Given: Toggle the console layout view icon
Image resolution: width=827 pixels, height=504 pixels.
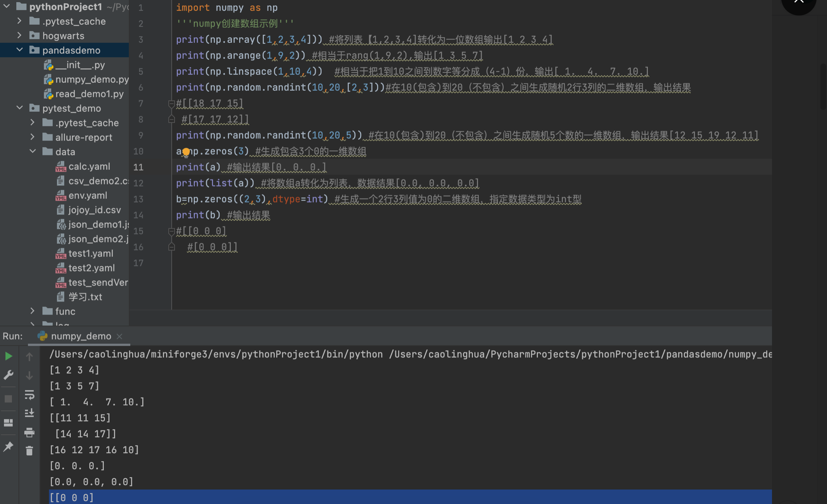Looking at the screenshot, I should point(8,423).
